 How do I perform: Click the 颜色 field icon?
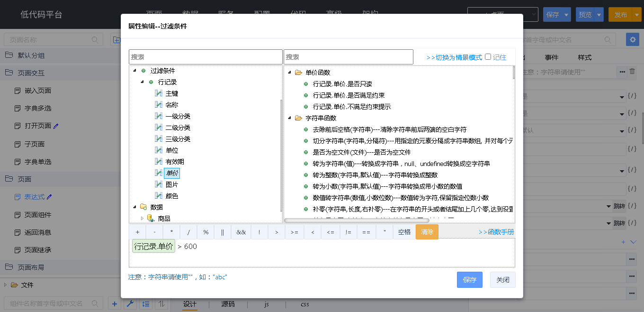tap(159, 196)
